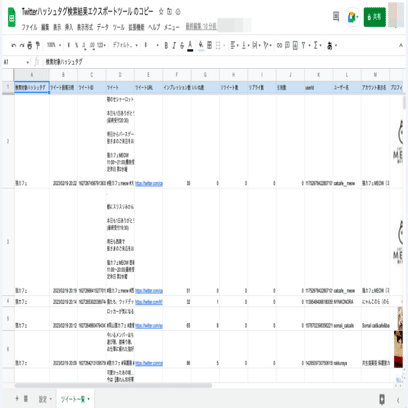Image resolution: width=408 pixels, height=408 pixels.
Task: Open the font size dropdown
Action: tap(151, 45)
